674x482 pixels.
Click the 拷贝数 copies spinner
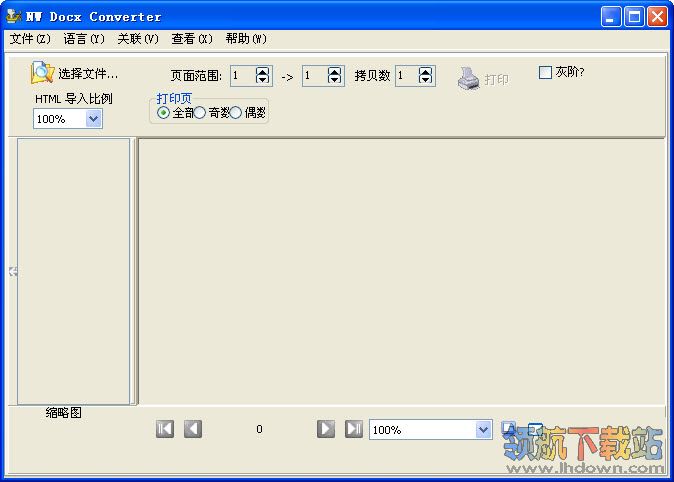click(426, 76)
